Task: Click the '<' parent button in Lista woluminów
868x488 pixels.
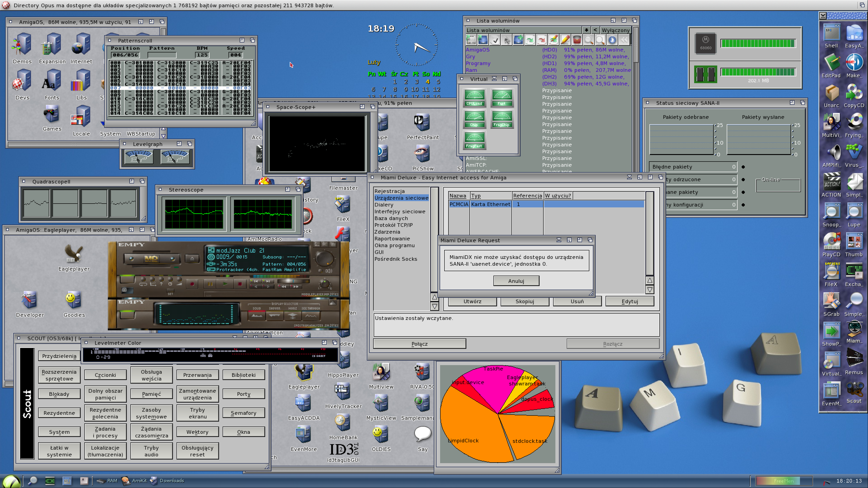Action: click(x=595, y=30)
